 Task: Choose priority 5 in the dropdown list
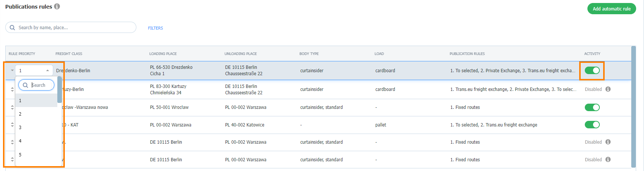(36, 155)
